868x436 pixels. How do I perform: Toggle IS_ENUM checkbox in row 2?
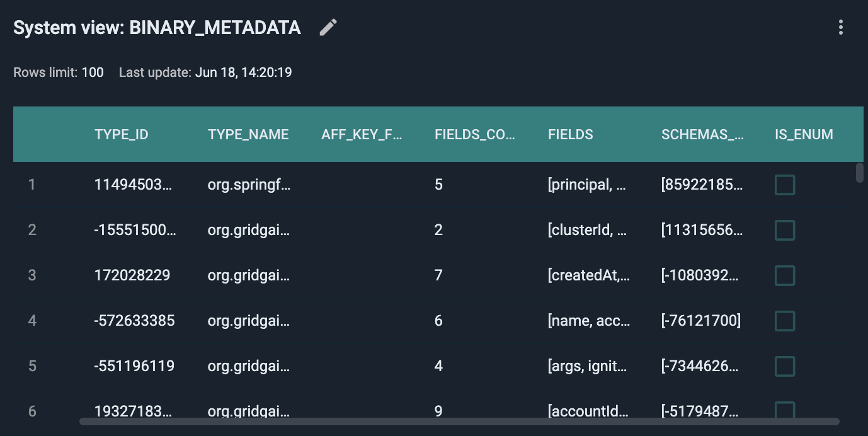(785, 230)
